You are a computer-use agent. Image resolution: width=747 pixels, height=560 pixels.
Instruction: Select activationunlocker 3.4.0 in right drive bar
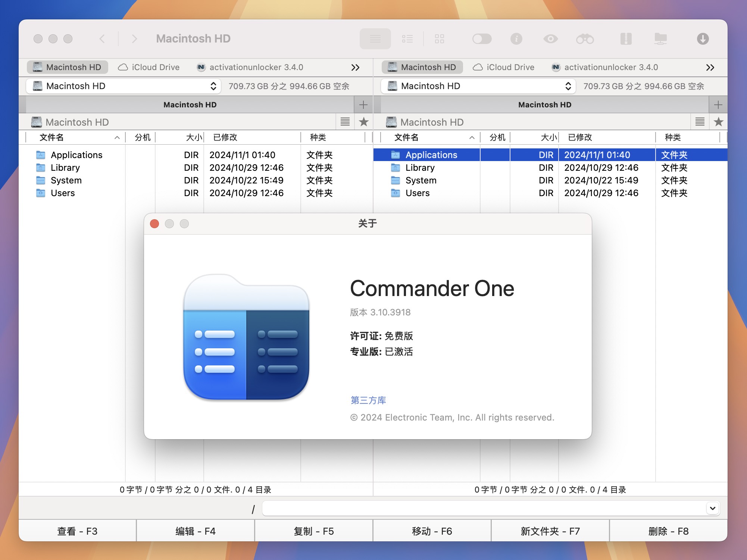[604, 67]
